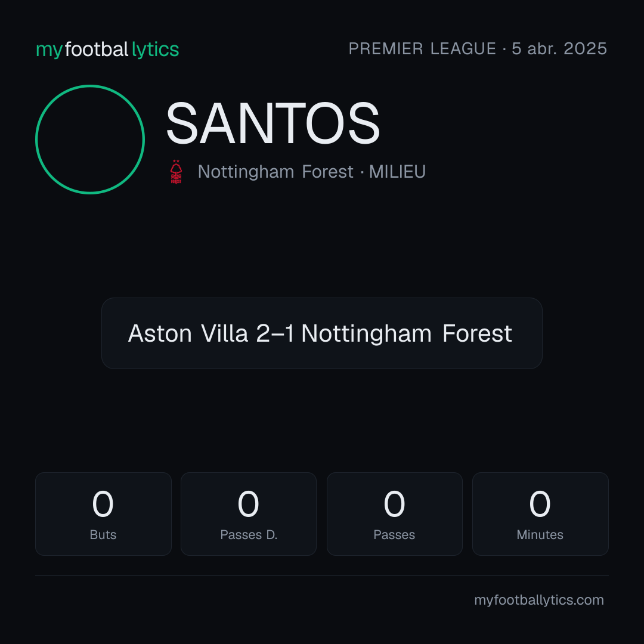This screenshot has width=644, height=644.
Task: Click the green 'lytics' part of the logo
Action: pyautogui.click(x=155, y=49)
